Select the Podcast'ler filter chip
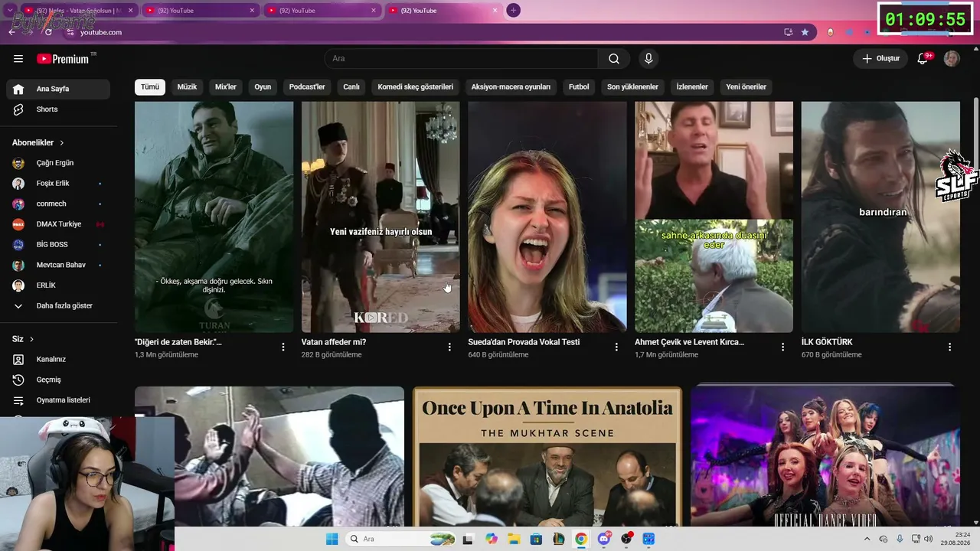This screenshot has height=551, width=980. 307,86
